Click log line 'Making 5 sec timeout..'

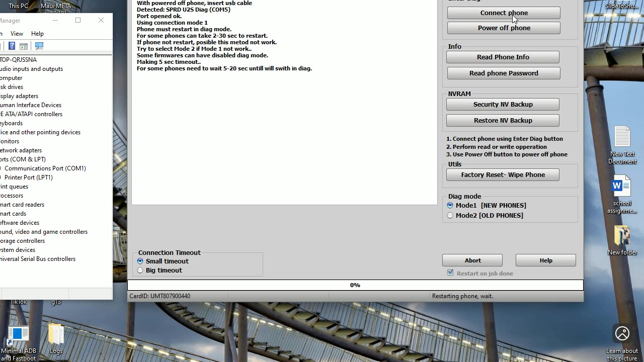pyautogui.click(x=169, y=62)
